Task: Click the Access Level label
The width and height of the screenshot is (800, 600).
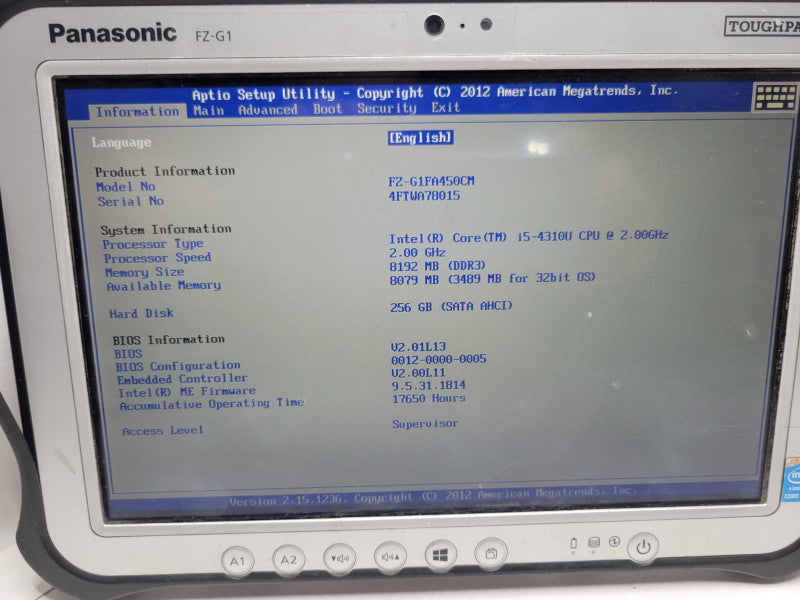Action: point(163,431)
